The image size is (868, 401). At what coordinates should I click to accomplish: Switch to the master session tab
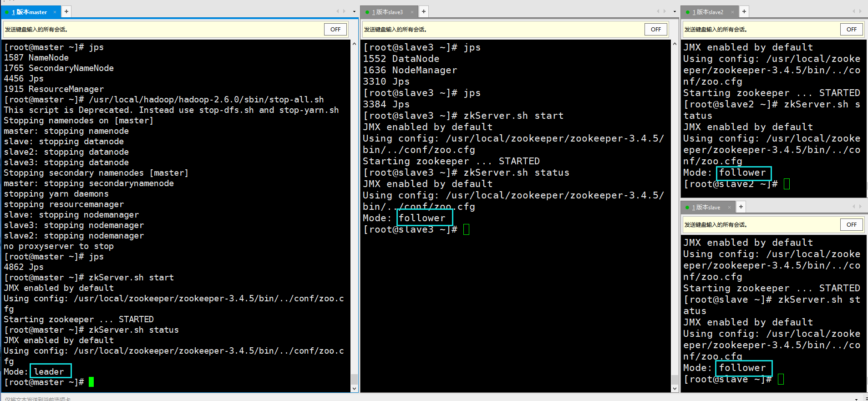[x=31, y=12]
